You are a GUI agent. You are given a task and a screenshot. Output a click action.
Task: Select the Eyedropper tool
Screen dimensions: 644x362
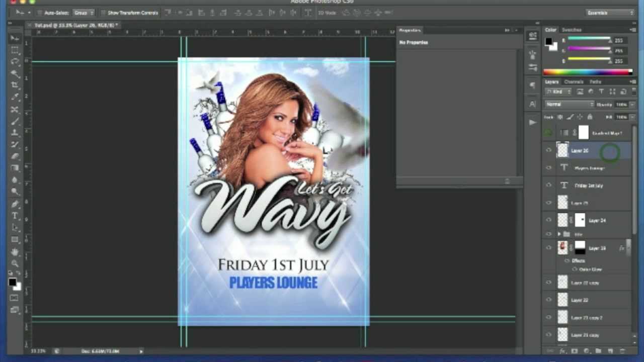click(15, 97)
